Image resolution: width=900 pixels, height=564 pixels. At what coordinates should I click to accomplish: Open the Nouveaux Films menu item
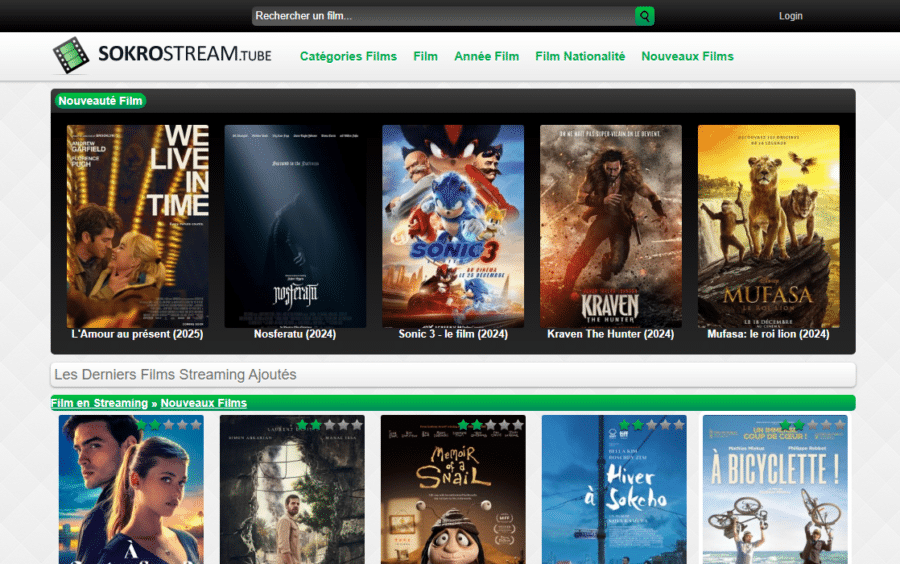pos(688,56)
